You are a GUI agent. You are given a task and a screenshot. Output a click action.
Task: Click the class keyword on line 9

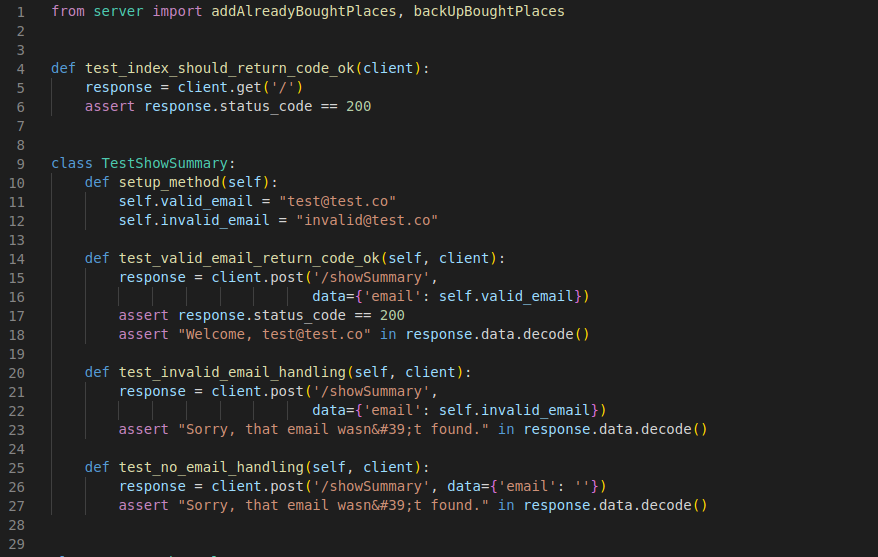[72, 163]
